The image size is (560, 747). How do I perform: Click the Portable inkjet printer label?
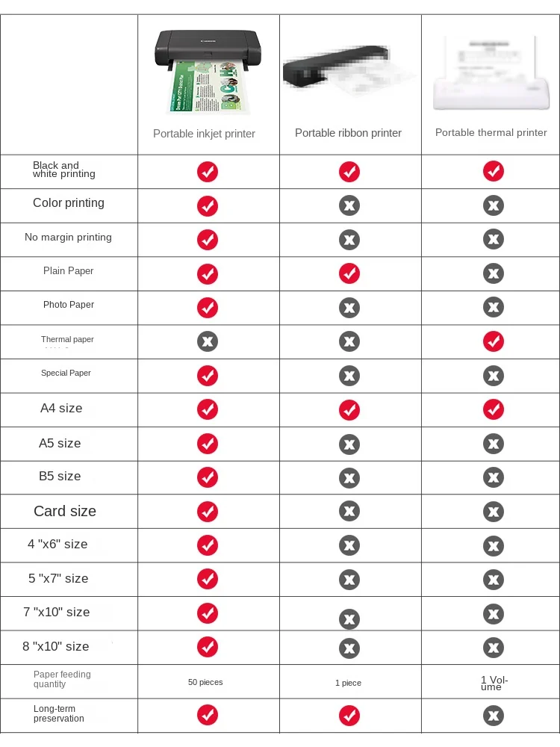point(204,134)
